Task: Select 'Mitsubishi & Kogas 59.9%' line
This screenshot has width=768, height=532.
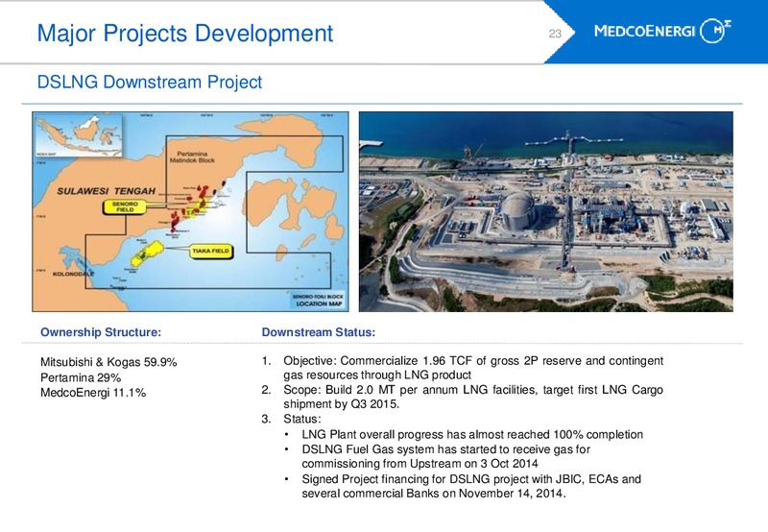Action: (108, 362)
